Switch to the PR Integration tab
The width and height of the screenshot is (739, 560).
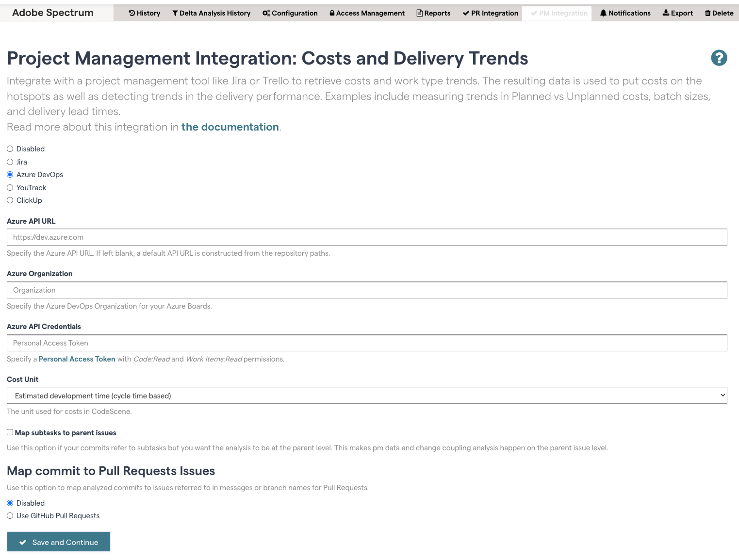[490, 13]
